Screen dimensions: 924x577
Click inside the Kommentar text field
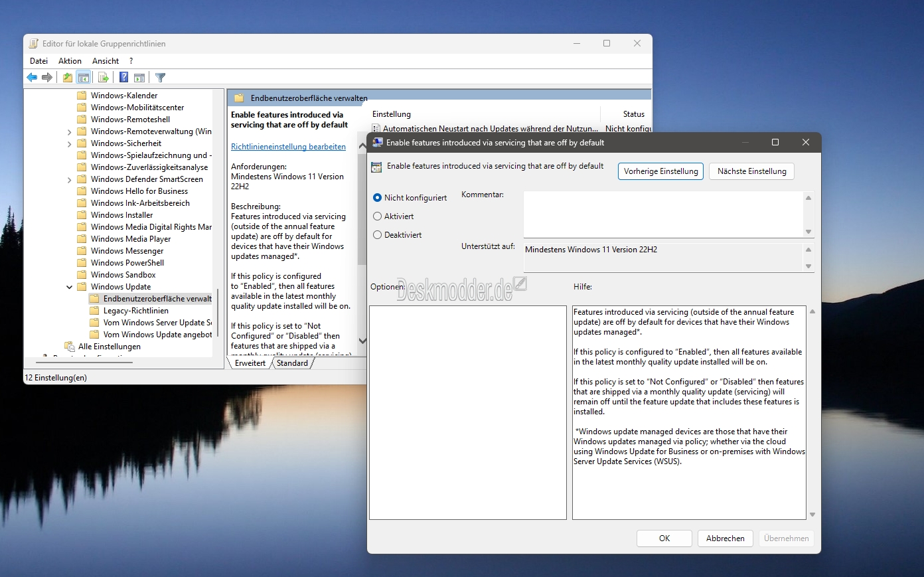(663, 214)
